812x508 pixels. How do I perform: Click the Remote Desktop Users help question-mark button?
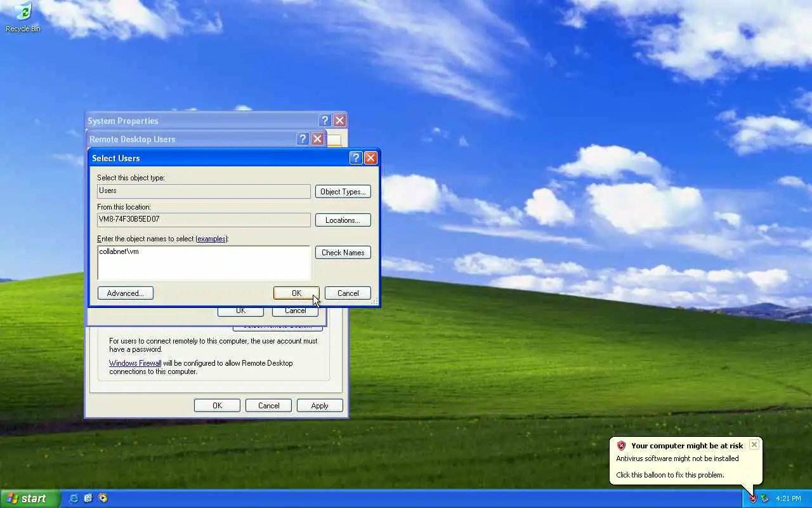point(303,139)
